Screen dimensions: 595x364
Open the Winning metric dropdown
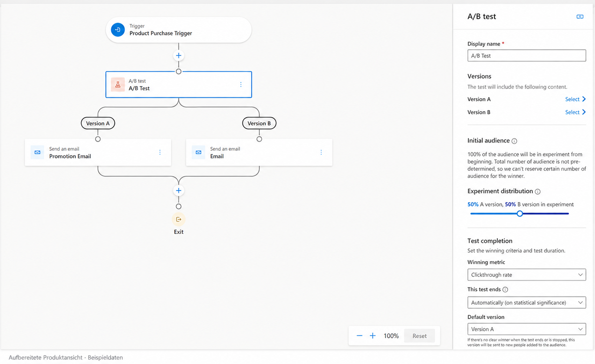[526, 275]
